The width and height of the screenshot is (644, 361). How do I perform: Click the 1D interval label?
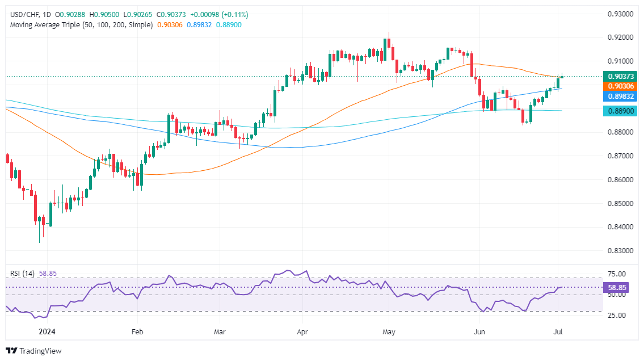(47, 15)
